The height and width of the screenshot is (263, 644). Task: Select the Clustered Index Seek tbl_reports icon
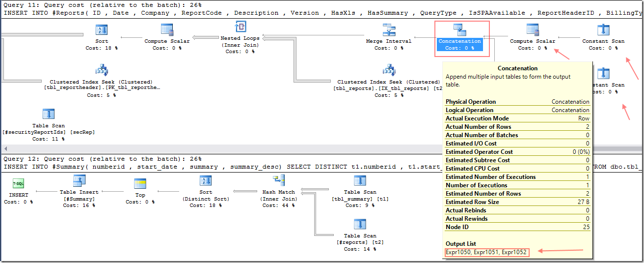(389, 70)
